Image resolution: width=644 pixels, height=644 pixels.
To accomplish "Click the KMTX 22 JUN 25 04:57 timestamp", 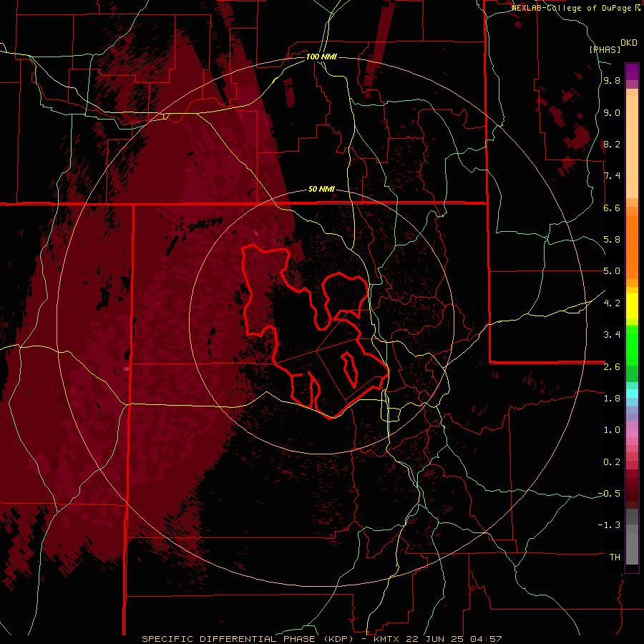I will click(438, 639).
